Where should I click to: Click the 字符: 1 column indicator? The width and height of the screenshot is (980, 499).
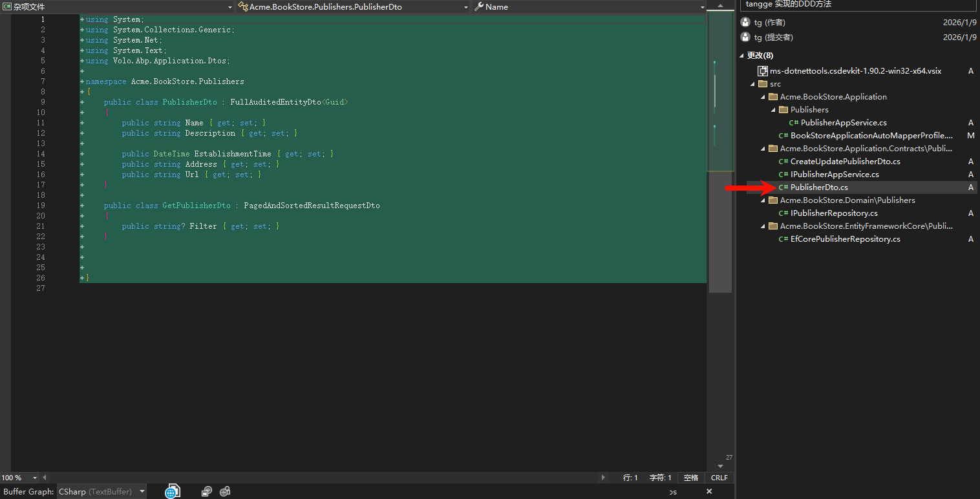[660, 478]
